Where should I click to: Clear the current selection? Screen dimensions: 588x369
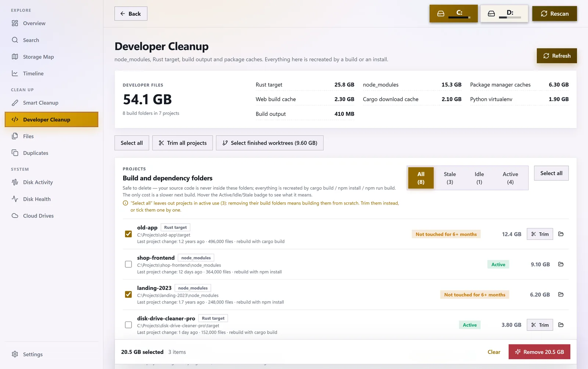[x=494, y=352]
